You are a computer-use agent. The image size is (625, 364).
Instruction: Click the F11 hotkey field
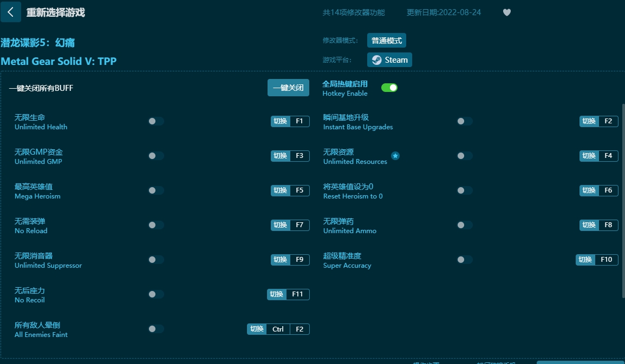297,294
